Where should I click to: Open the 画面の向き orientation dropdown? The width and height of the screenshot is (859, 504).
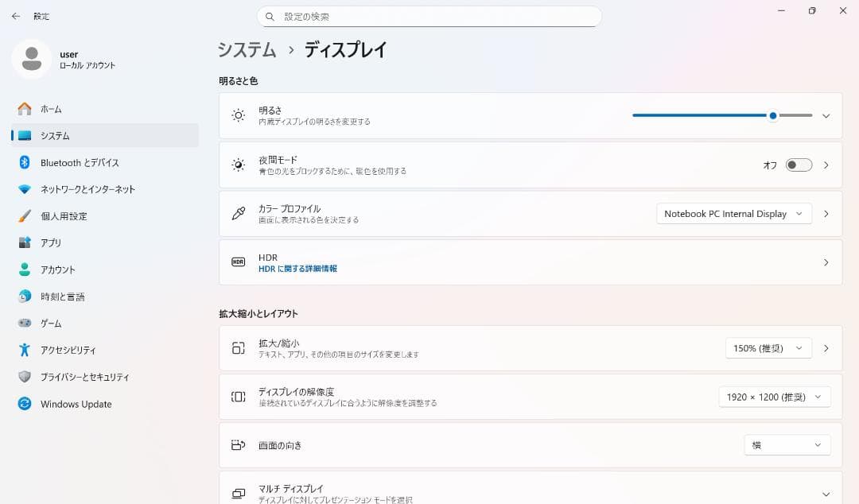tap(787, 445)
